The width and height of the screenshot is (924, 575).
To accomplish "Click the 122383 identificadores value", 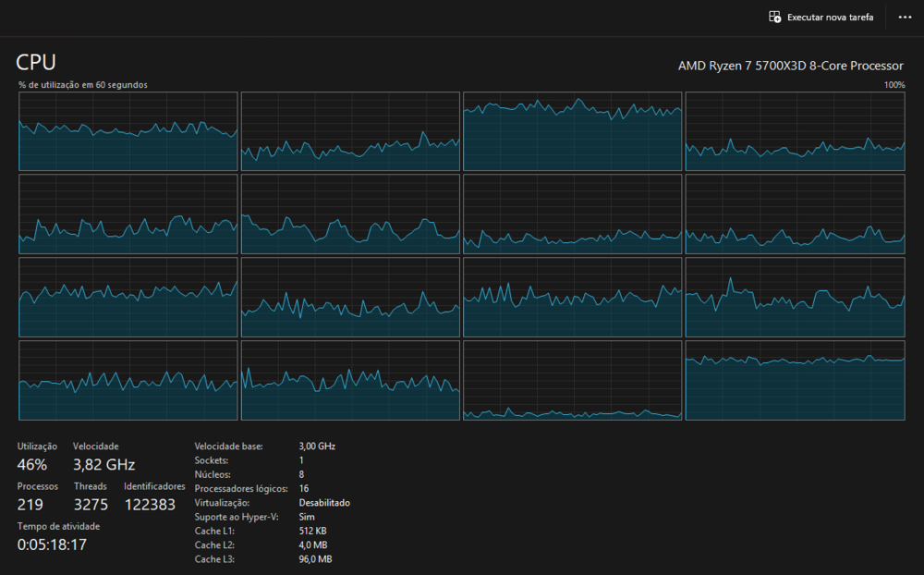I will tap(150, 505).
